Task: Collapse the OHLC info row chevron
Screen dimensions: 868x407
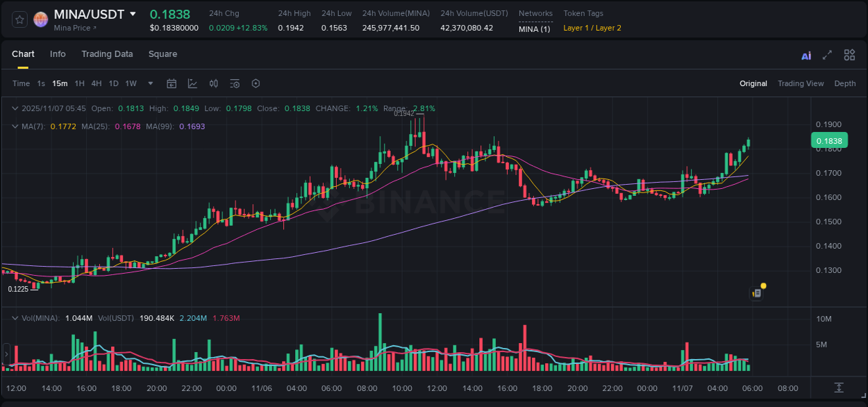Action: (x=15, y=108)
